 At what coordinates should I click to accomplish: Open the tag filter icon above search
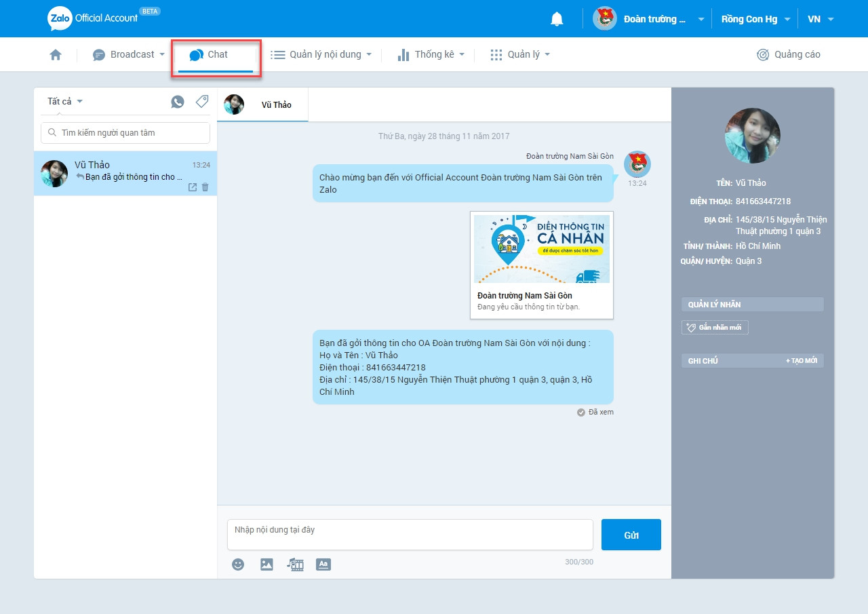(202, 102)
